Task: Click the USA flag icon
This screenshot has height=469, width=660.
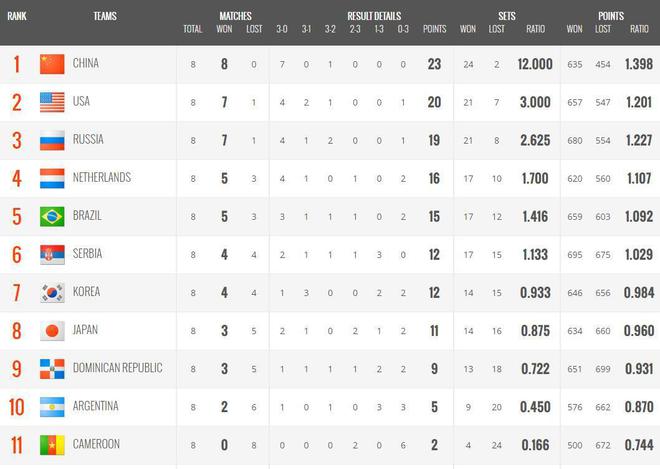Action: 52,102
